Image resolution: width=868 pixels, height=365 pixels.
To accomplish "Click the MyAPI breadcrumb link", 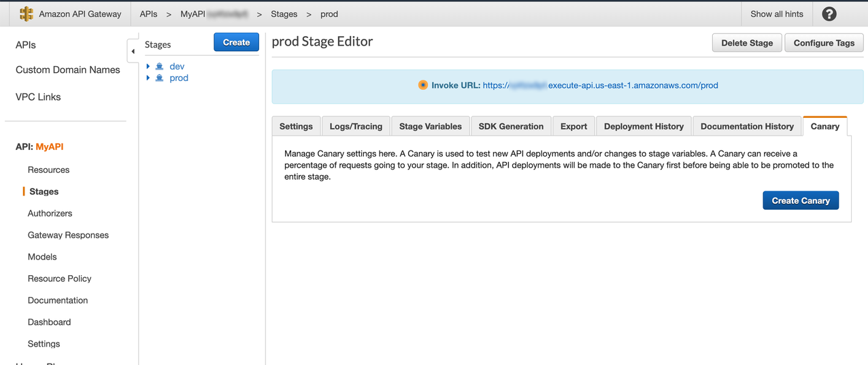I will [214, 14].
